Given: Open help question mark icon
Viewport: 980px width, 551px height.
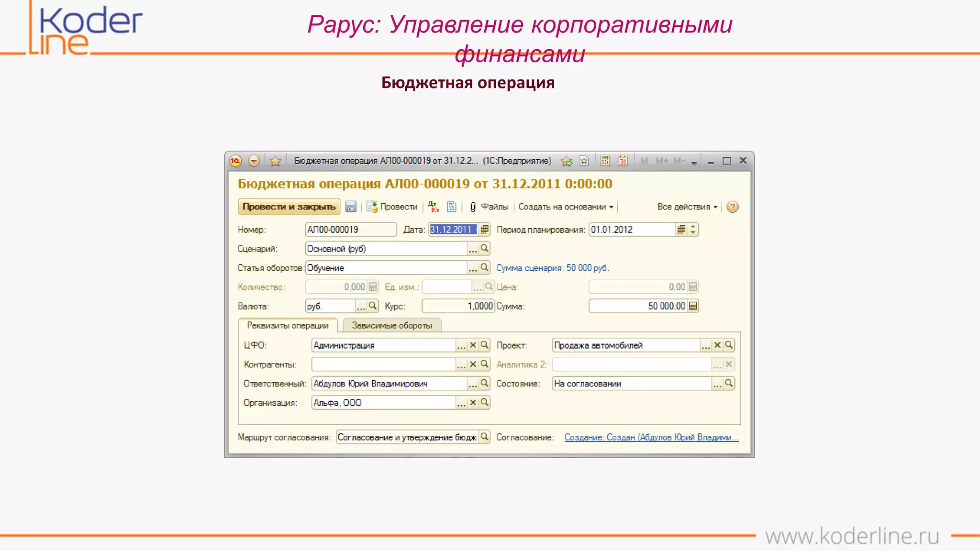Looking at the screenshot, I should [x=732, y=207].
